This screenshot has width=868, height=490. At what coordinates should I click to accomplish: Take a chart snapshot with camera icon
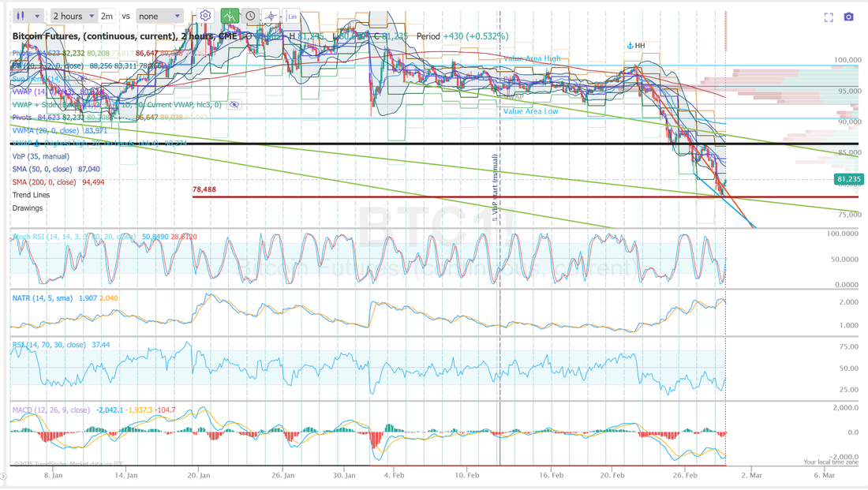pos(848,17)
